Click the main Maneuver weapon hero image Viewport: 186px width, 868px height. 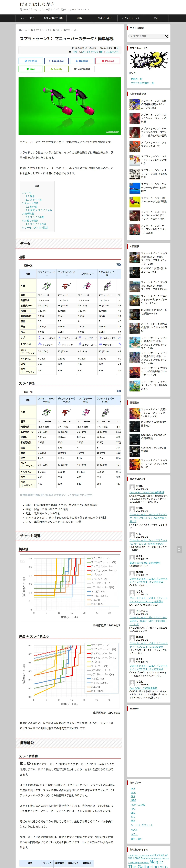click(x=70, y=106)
